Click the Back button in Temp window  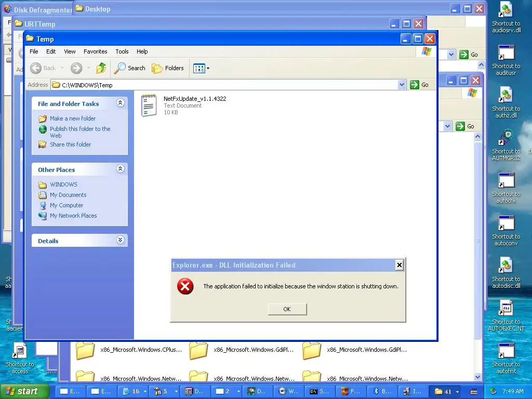pyautogui.click(x=43, y=68)
